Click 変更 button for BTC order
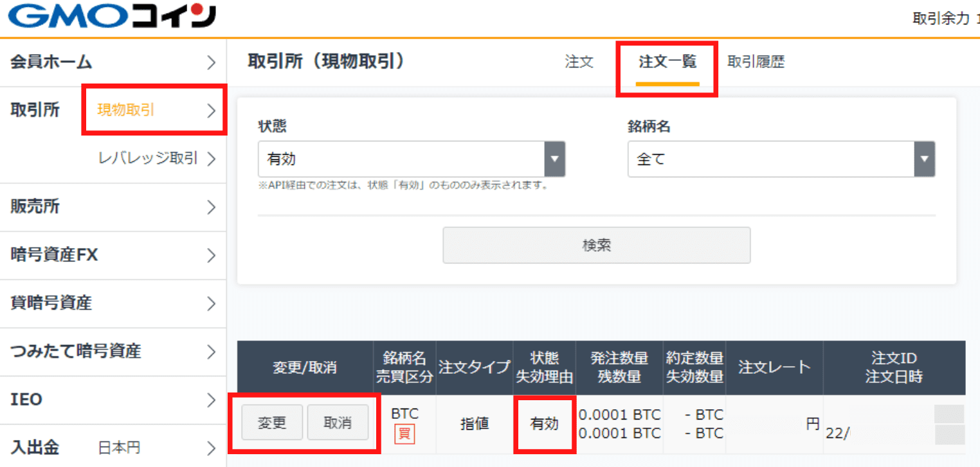The height and width of the screenshot is (467, 980). 272,423
